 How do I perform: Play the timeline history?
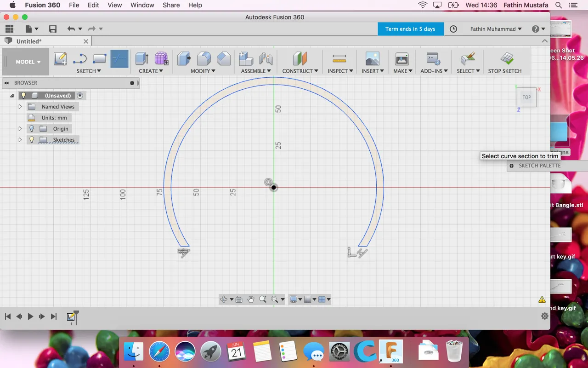pyautogui.click(x=30, y=316)
